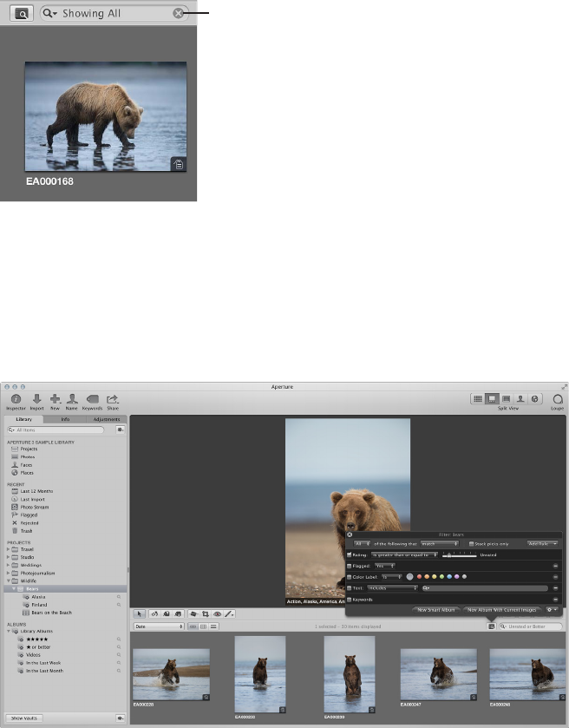Click the Name faces toolbar icon

pyautogui.click(x=71, y=402)
